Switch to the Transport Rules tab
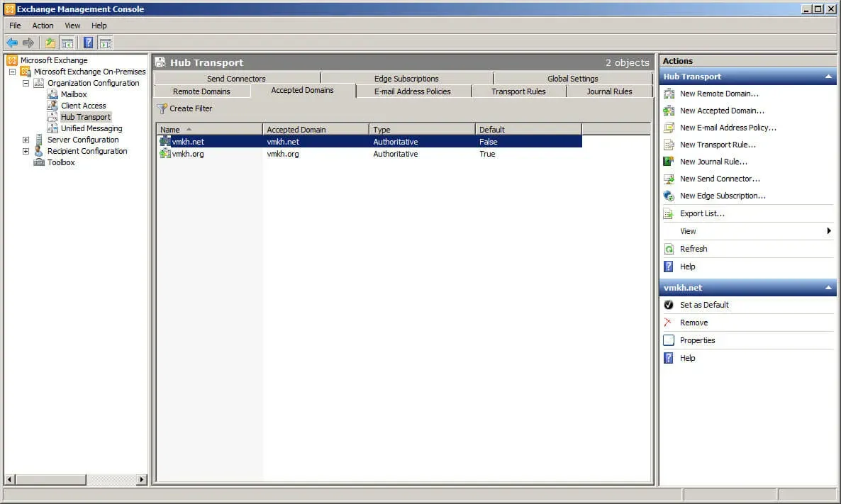This screenshot has height=504, width=841. 518,91
